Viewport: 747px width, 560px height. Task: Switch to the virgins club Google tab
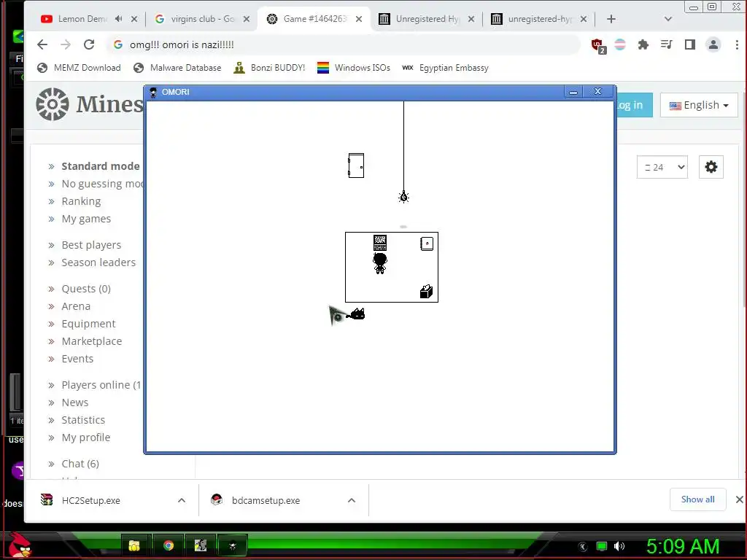point(203,19)
